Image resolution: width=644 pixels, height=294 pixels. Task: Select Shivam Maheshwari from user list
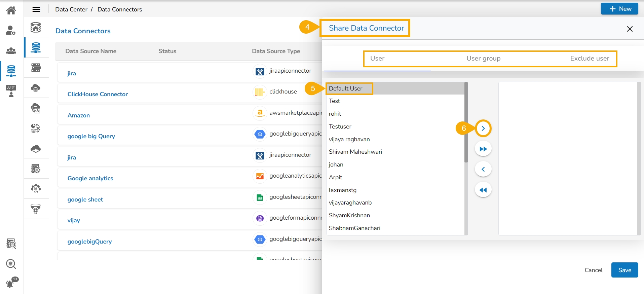pyautogui.click(x=355, y=152)
